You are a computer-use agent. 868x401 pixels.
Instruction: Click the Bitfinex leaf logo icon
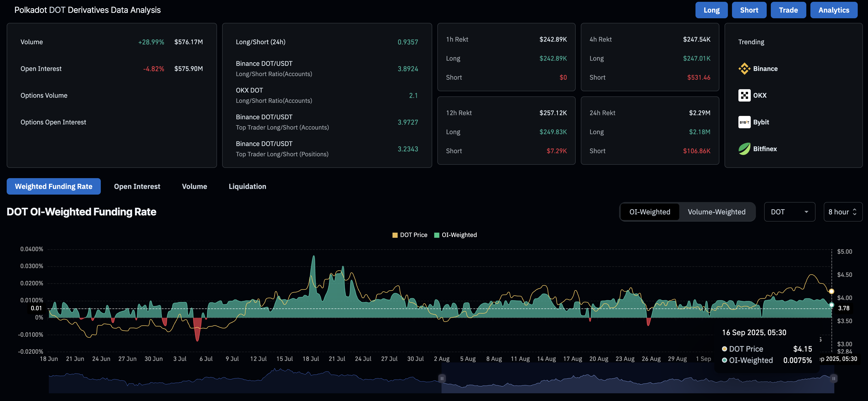click(x=744, y=149)
